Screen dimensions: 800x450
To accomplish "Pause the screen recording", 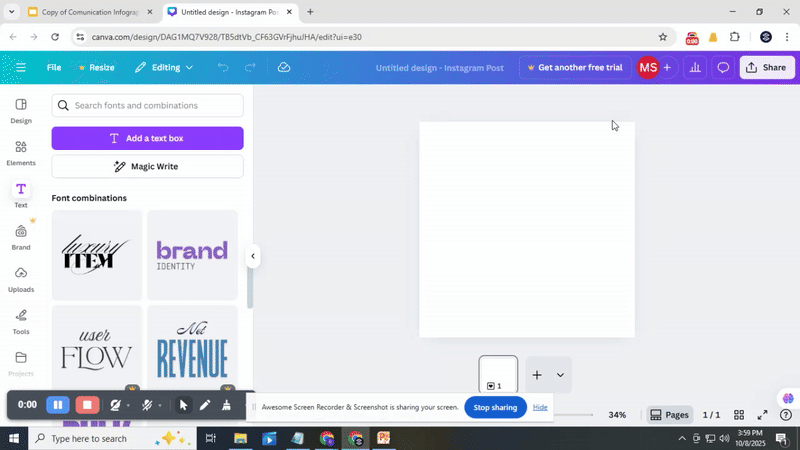I will coord(58,405).
